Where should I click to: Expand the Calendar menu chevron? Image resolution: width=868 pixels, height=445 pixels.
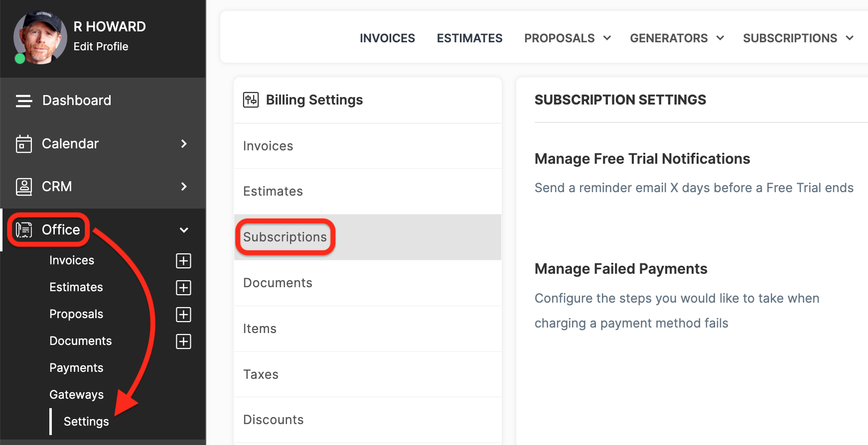click(184, 144)
